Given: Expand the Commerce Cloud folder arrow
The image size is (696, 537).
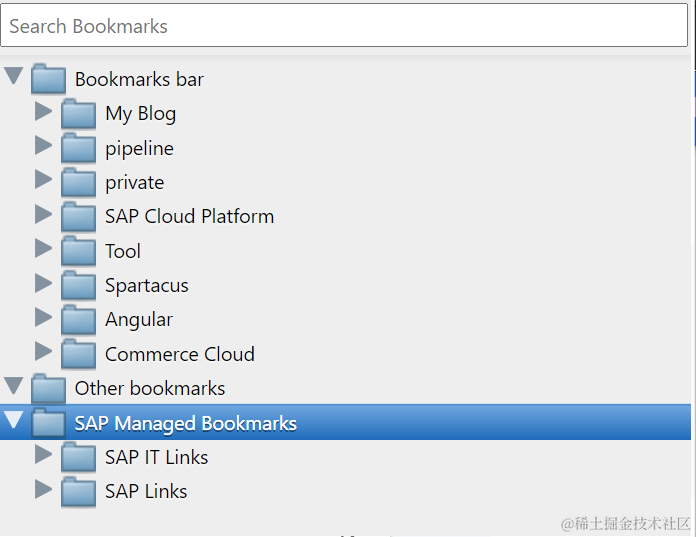Looking at the screenshot, I should pyautogui.click(x=44, y=351).
